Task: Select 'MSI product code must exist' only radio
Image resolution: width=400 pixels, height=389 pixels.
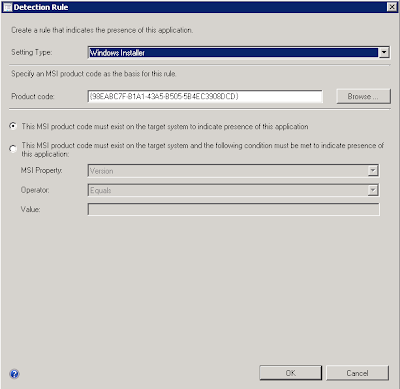Action: coord(13,126)
